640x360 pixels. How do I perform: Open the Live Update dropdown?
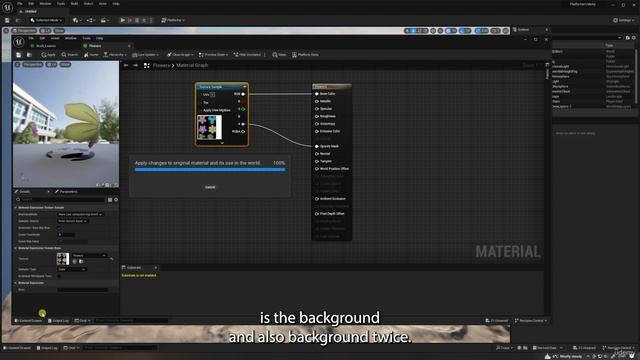pyautogui.click(x=146, y=55)
